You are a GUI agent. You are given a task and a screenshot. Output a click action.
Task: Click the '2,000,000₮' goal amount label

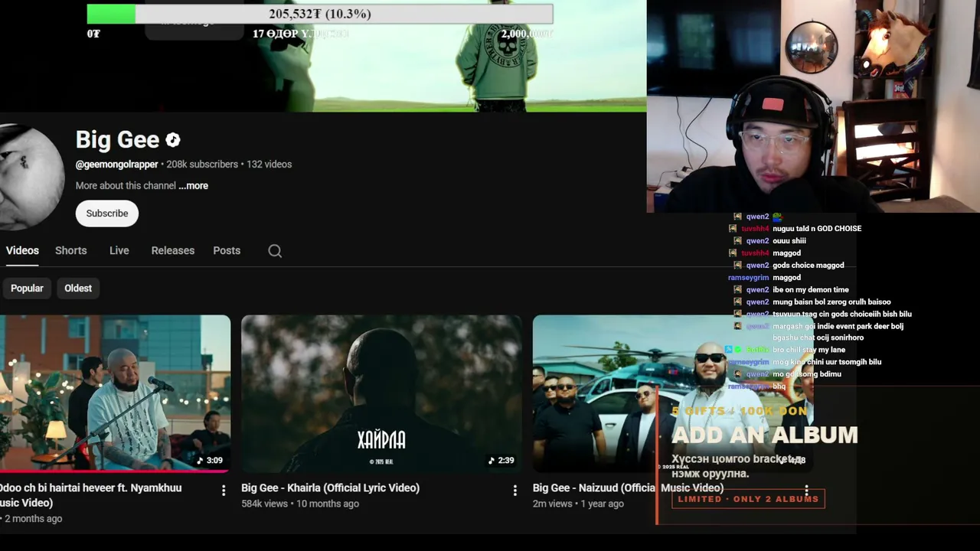tap(526, 34)
